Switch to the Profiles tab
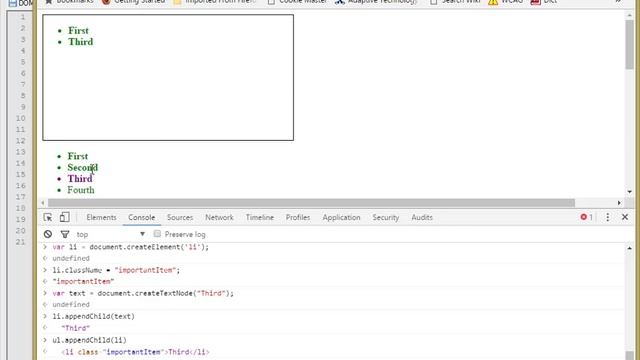Viewport: 640px width, 360px height. 298,217
